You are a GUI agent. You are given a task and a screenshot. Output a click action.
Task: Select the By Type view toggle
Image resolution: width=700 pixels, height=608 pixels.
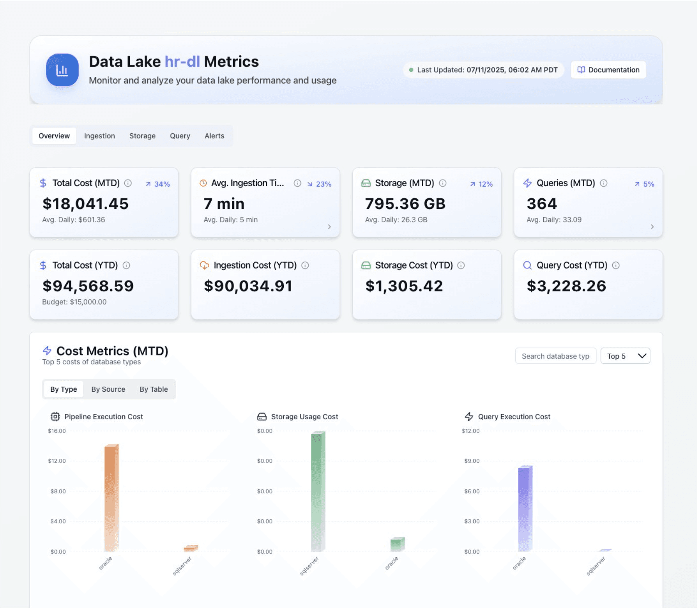point(64,389)
